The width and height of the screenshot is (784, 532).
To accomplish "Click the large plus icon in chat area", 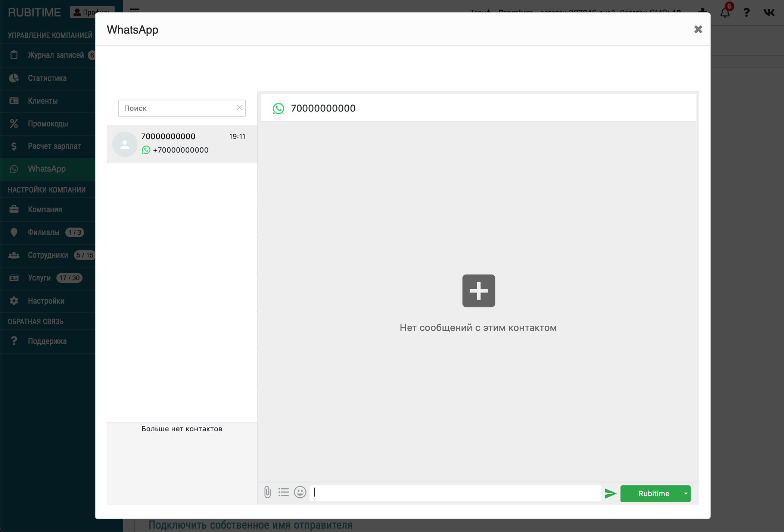I will (478, 291).
